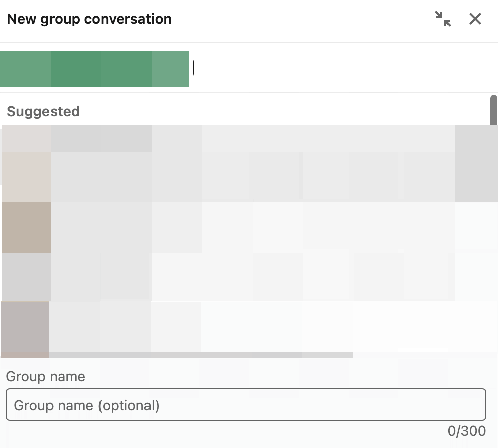This screenshot has width=498, height=448.
Task: Select the green recipient chip
Action: pyautogui.click(x=94, y=69)
